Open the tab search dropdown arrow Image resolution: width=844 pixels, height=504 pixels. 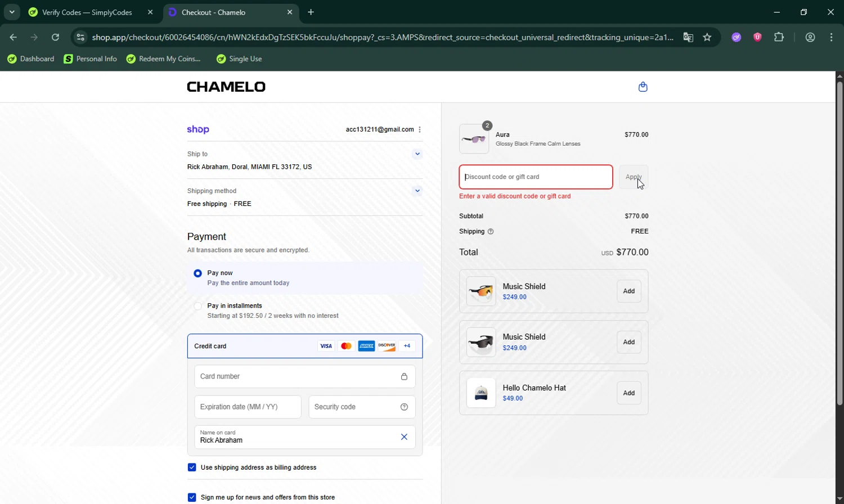12,12
